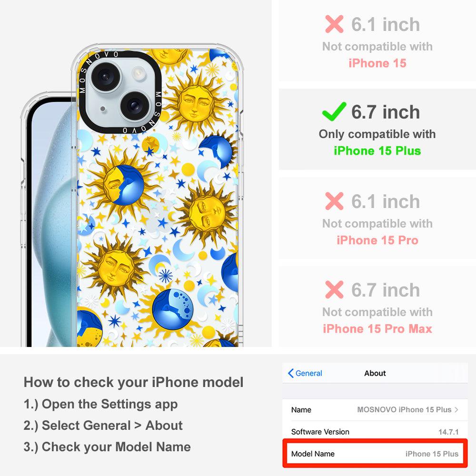476x476 pixels.
Task: Select the iPhone 15 Plus compatibility panel
Action: (377, 129)
